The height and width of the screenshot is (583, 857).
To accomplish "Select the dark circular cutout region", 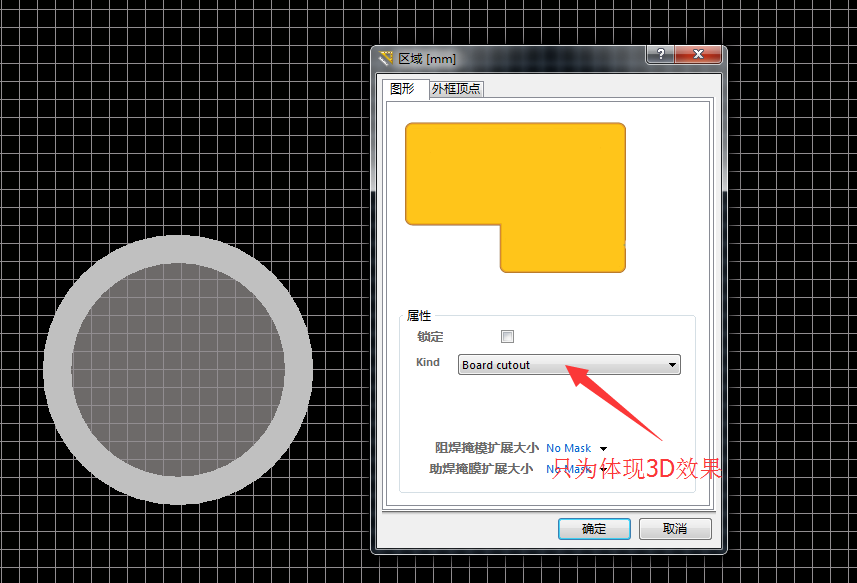I will pyautogui.click(x=178, y=369).
